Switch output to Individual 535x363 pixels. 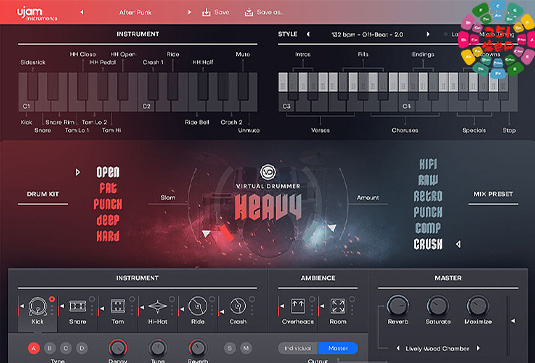(298, 348)
